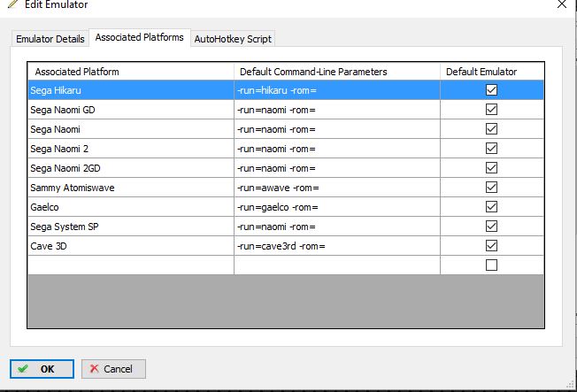Image resolution: width=577 pixels, height=392 pixels.
Task: Click the Default Emulator column header
Action: pyautogui.click(x=492, y=72)
